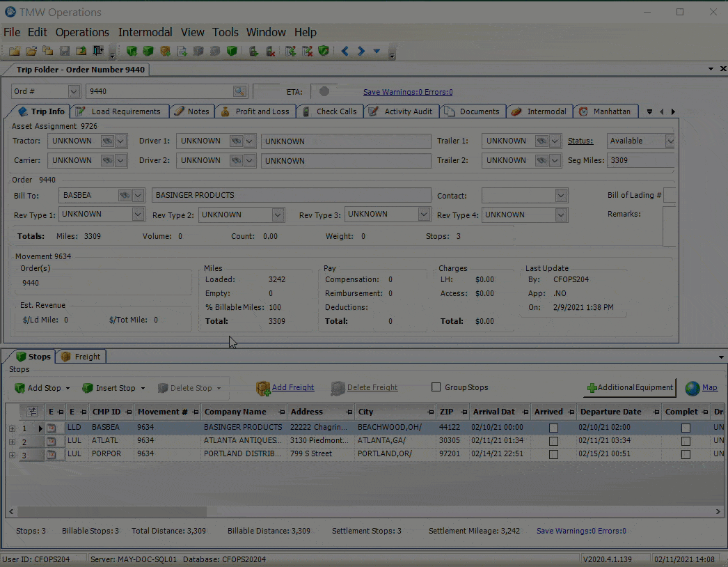Viewport: 728px width, 567px height.
Task: Click the binoculars lookup icon for Tractor
Action: click(107, 141)
